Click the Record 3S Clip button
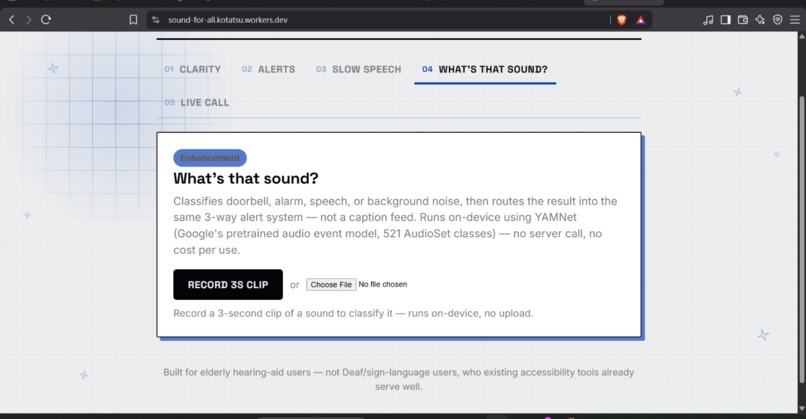Screen dimensions: 806x419 pos(228,284)
